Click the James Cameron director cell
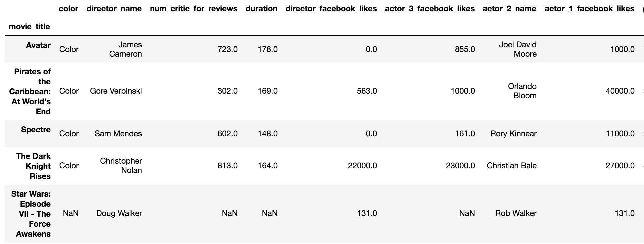 tap(126, 49)
